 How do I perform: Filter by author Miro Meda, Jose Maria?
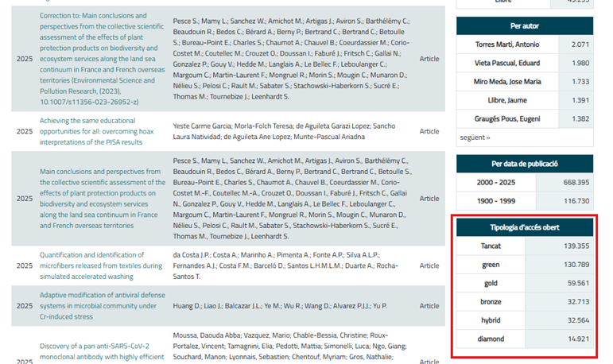pyautogui.click(x=506, y=82)
